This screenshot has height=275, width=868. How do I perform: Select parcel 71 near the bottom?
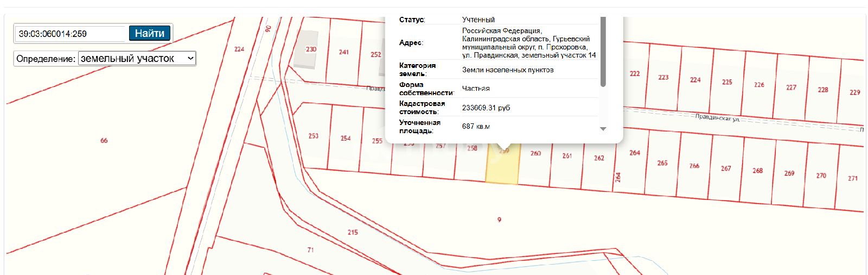point(310,250)
